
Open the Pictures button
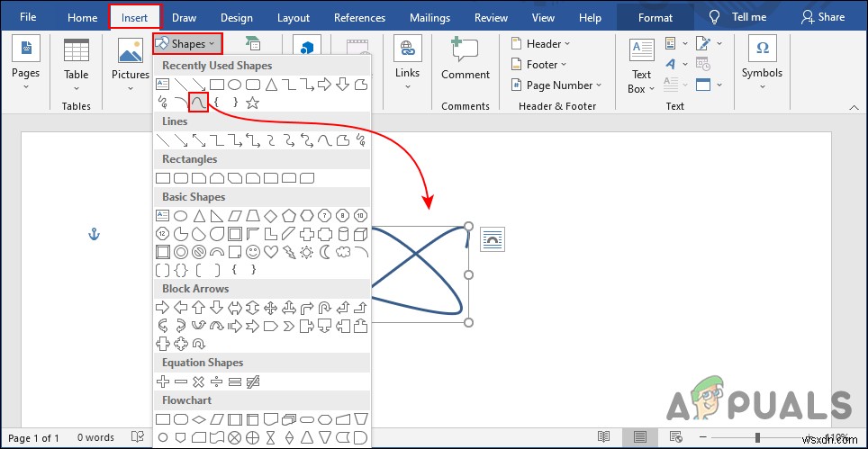pyautogui.click(x=131, y=64)
